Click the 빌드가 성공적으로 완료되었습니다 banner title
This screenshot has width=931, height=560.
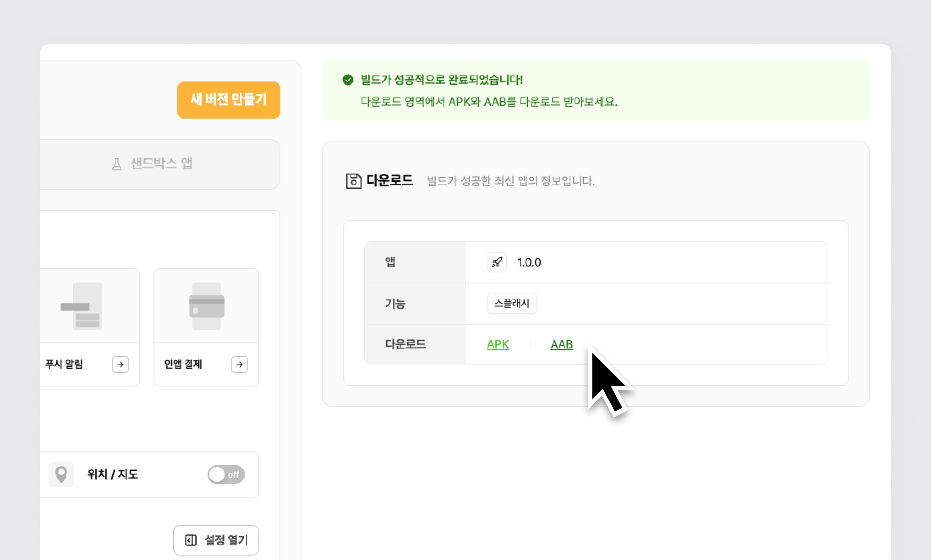pos(441,80)
